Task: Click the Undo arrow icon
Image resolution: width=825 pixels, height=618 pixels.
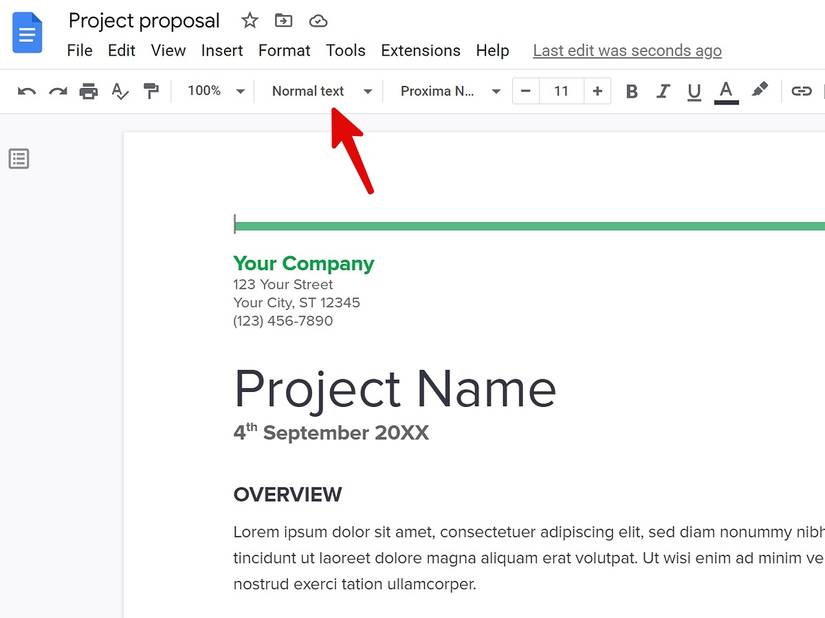Action: pyautogui.click(x=27, y=91)
